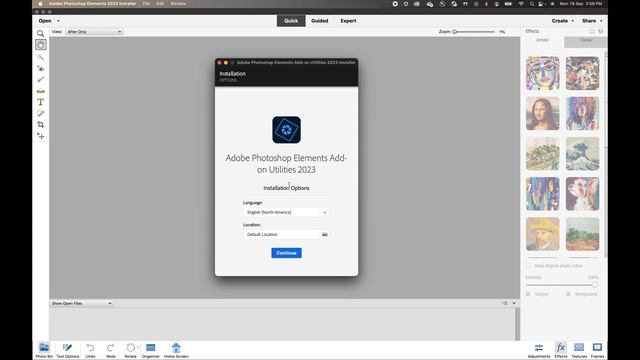
Task: Select the Crop tool
Action: (x=40, y=124)
